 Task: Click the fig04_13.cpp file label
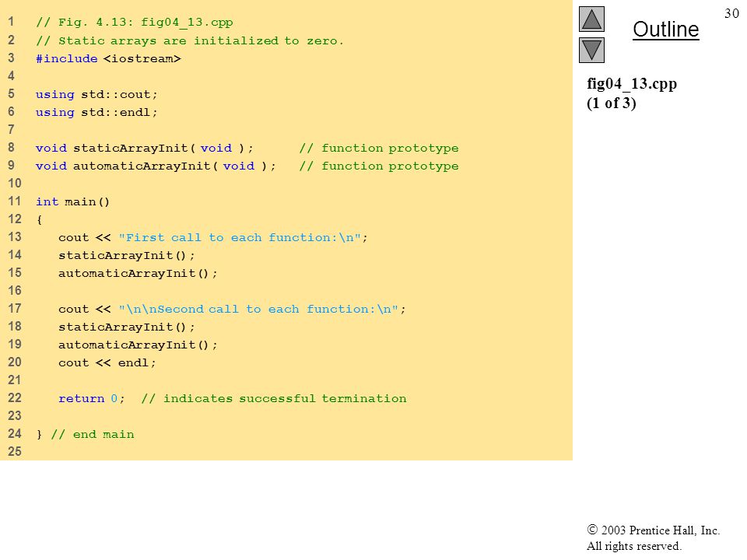[632, 84]
